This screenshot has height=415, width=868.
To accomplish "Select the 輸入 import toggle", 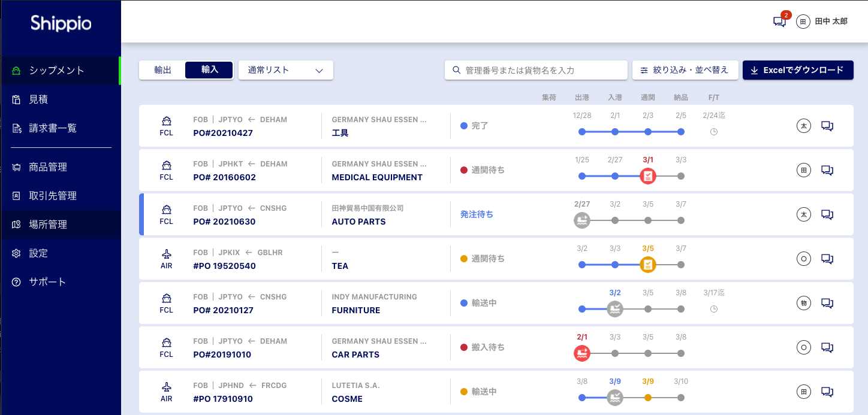I will pyautogui.click(x=209, y=70).
